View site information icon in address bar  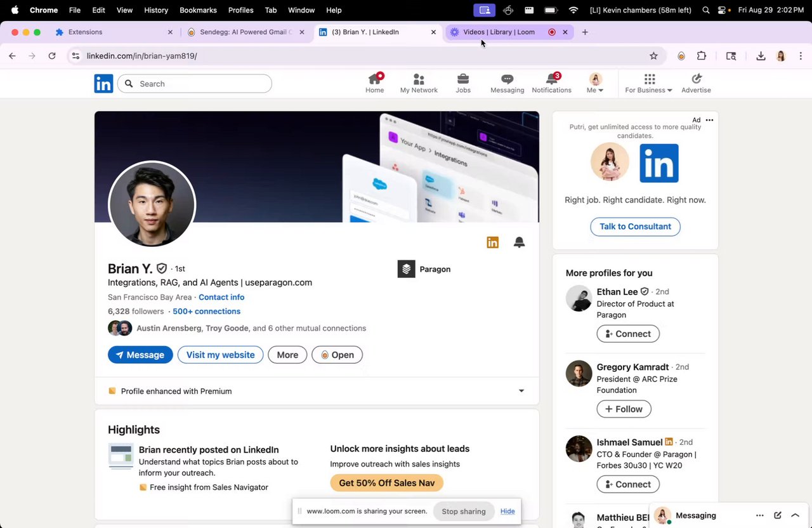point(75,56)
